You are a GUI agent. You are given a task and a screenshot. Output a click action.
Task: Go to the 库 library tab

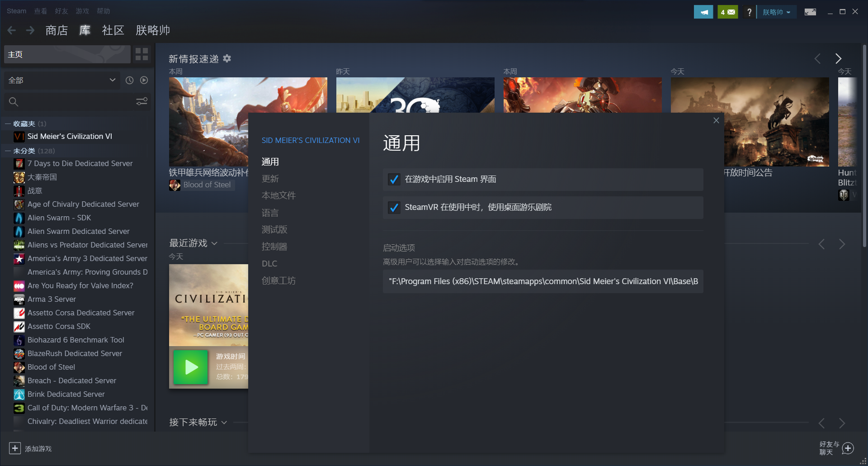(x=85, y=30)
